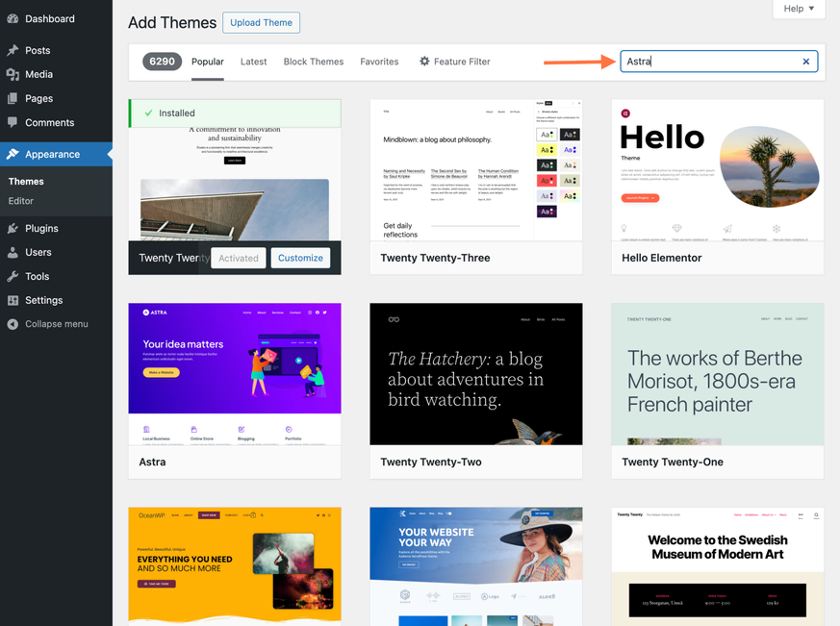
Task: Select the Plugins icon in sidebar
Action: coord(13,228)
